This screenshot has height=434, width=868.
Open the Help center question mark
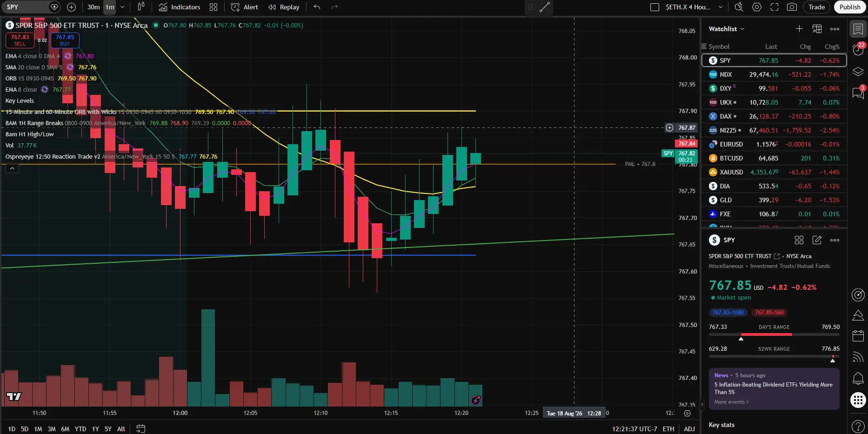858,426
